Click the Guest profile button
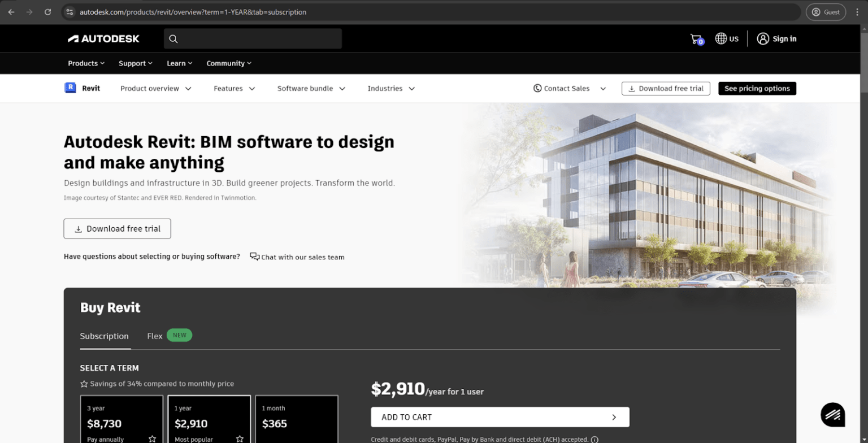This screenshot has width=868, height=443. coord(826,12)
